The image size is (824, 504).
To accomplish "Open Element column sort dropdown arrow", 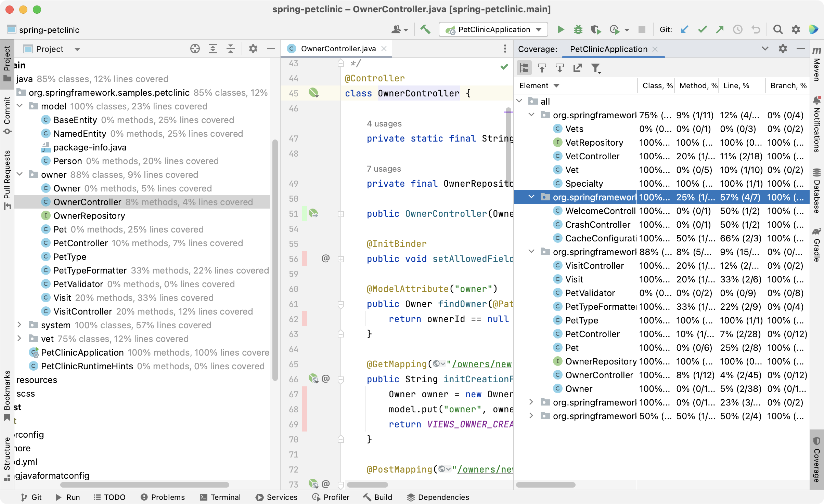I will coord(556,86).
